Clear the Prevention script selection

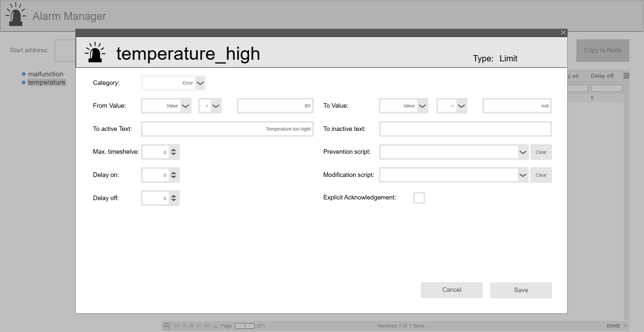541,152
